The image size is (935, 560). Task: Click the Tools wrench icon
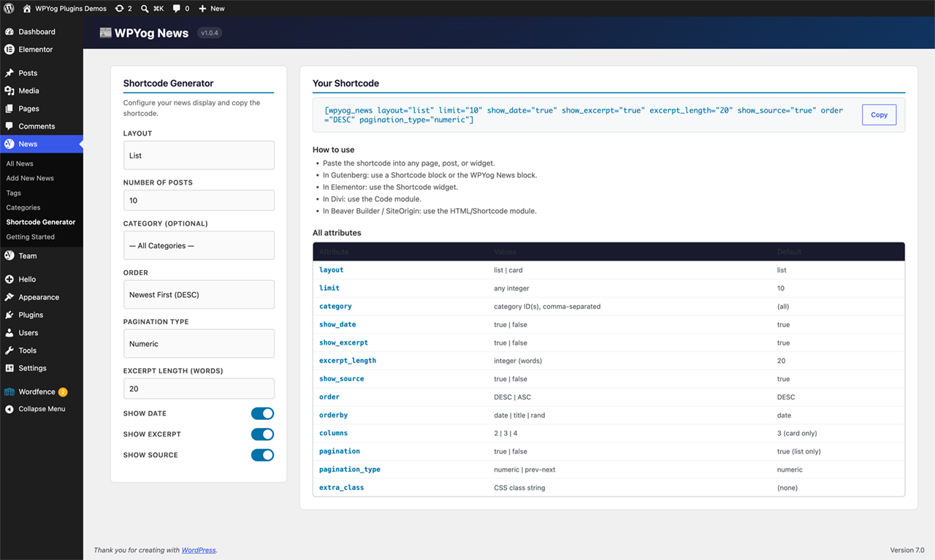click(x=9, y=350)
